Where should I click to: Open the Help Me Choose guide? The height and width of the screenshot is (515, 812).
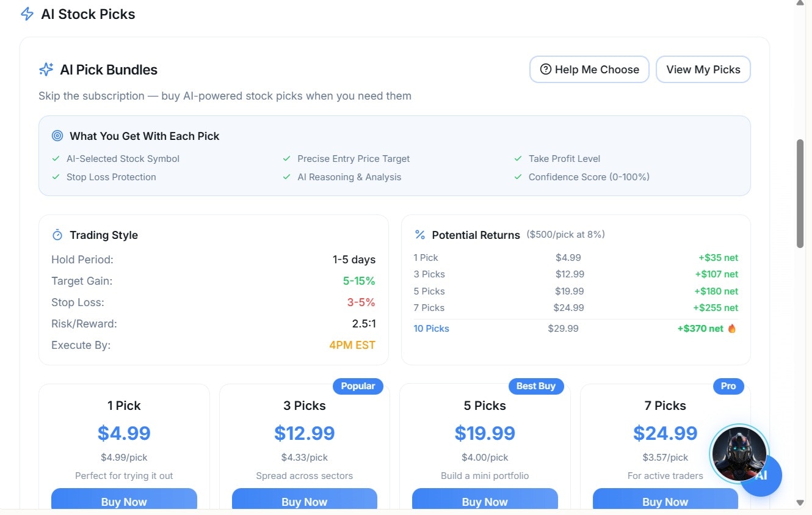tap(589, 70)
